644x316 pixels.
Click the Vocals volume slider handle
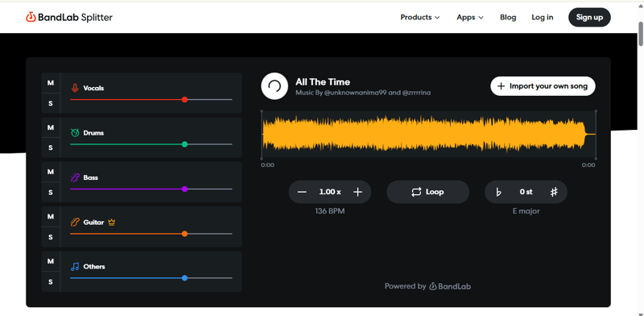click(184, 100)
